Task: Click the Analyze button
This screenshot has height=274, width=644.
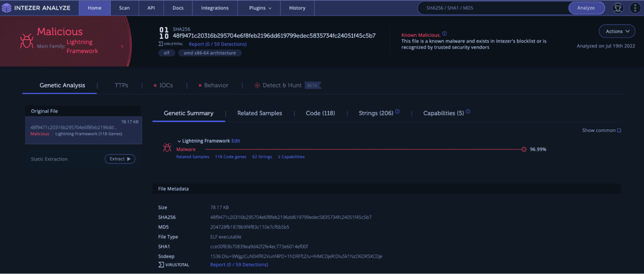Action: pyautogui.click(x=586, y=8)
